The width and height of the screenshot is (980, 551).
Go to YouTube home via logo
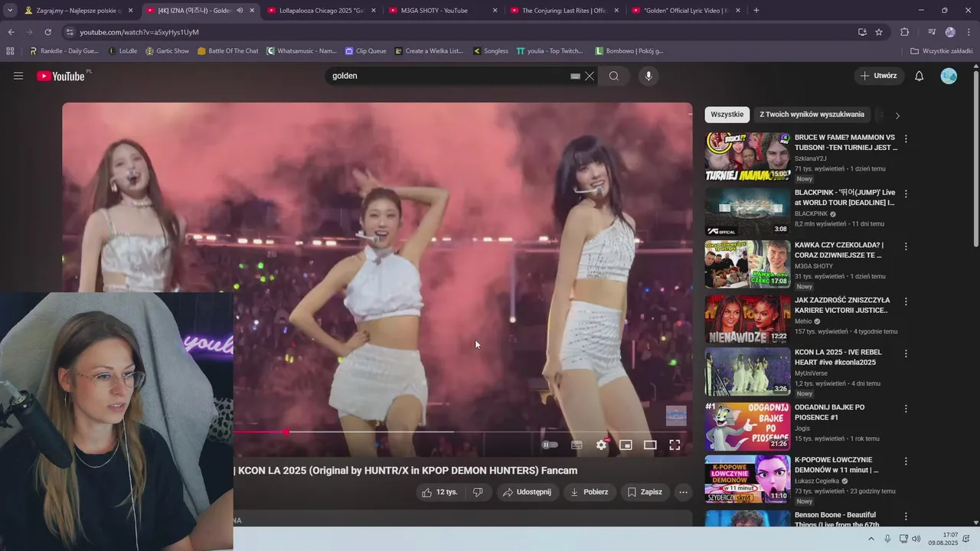click(x=62, y=76)
